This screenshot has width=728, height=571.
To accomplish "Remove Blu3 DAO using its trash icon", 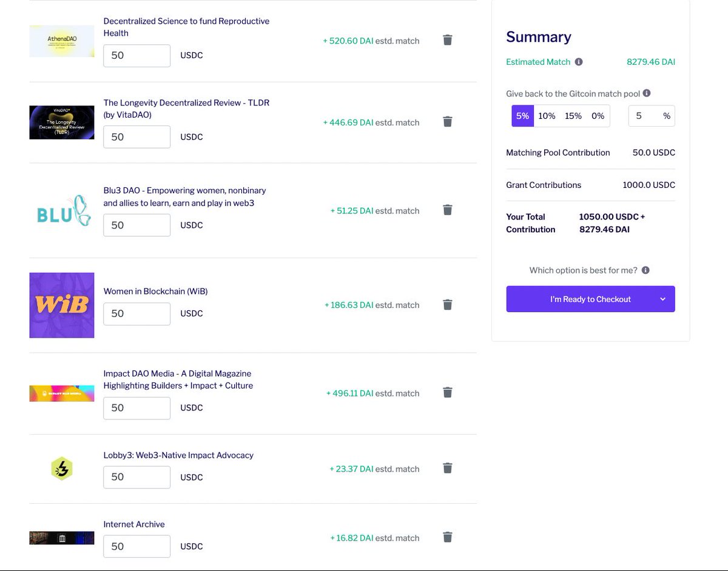I will [447, 210].
